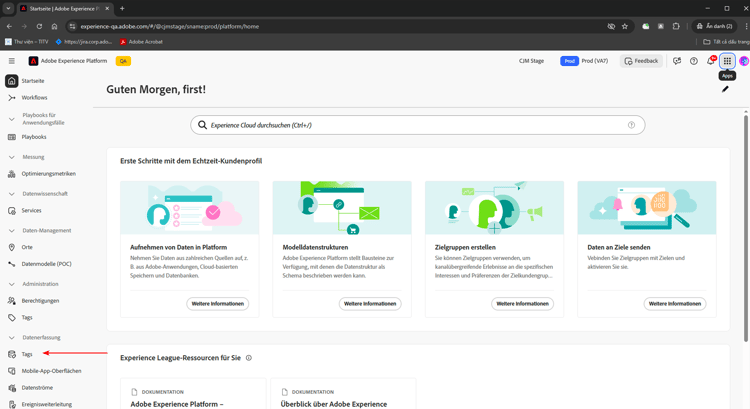Open the all-bookmarks folder
The width and height of the screenshot is (750, 409).
click(x=726, y=42)
